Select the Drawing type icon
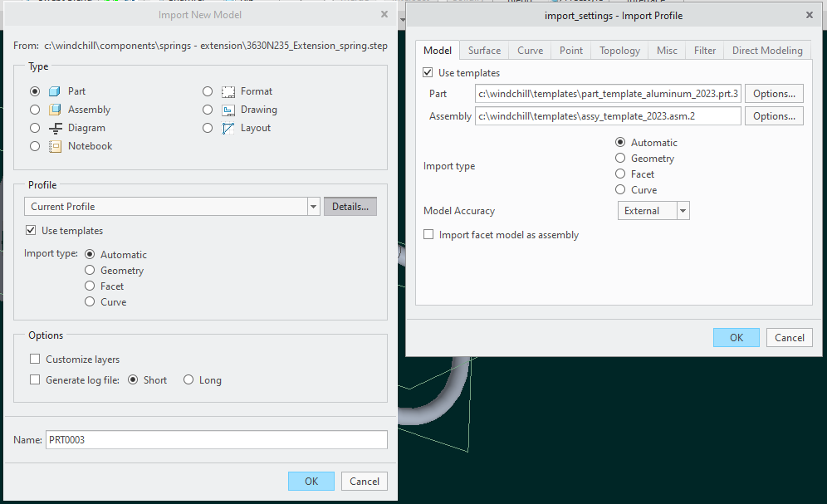This screenshot has height=504, width=827. (228, 109)
